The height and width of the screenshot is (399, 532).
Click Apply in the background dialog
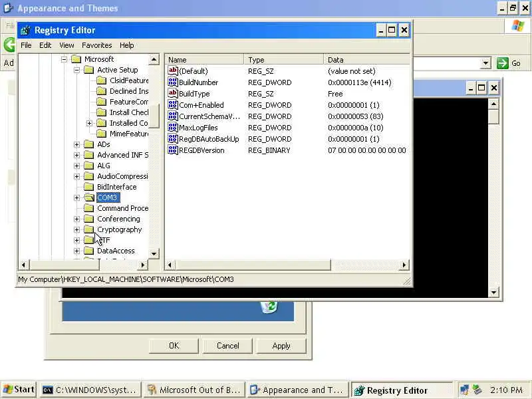(x=281, y=346)
